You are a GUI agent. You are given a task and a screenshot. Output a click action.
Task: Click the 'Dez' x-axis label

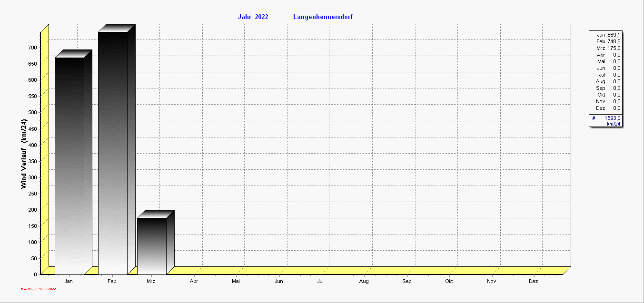click(534, 282)
